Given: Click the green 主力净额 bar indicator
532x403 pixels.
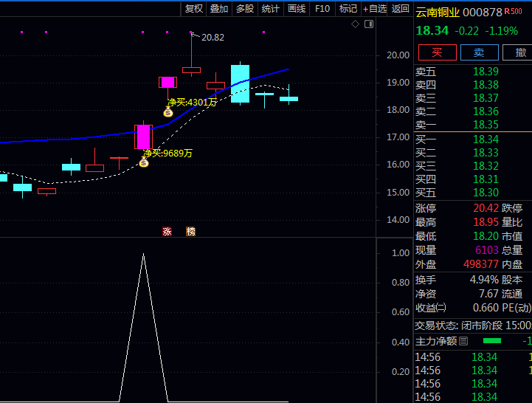Looking at the screenshot, I should pyautogui.click(x=492, y=340).
